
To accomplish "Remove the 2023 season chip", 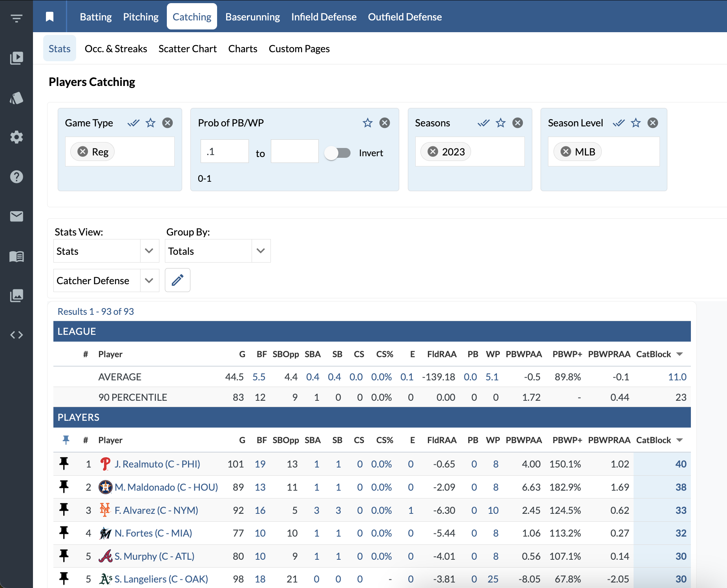I will point(433,152).
